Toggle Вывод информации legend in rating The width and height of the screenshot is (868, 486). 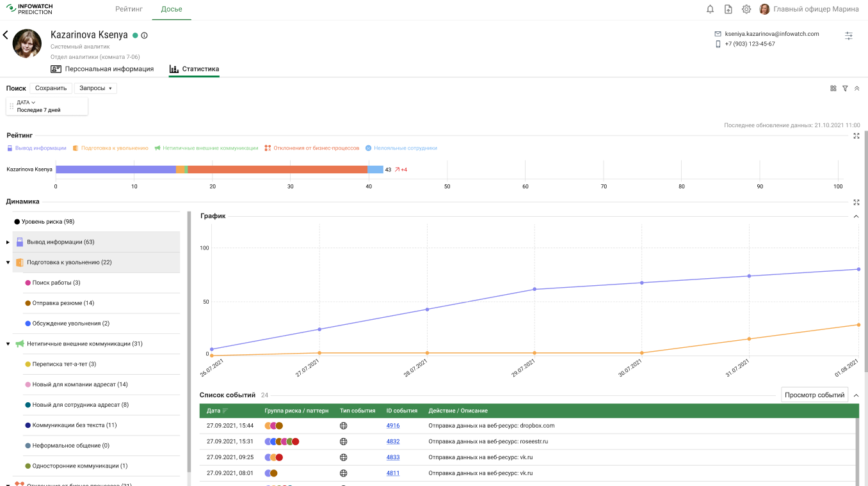coord(36,148)
